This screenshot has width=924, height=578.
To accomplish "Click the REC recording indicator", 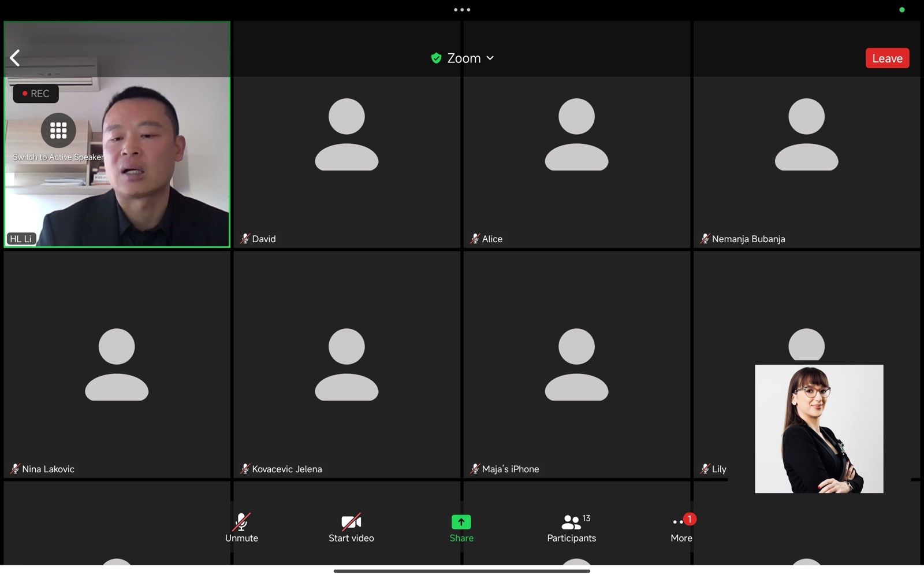I will [36, 94].
